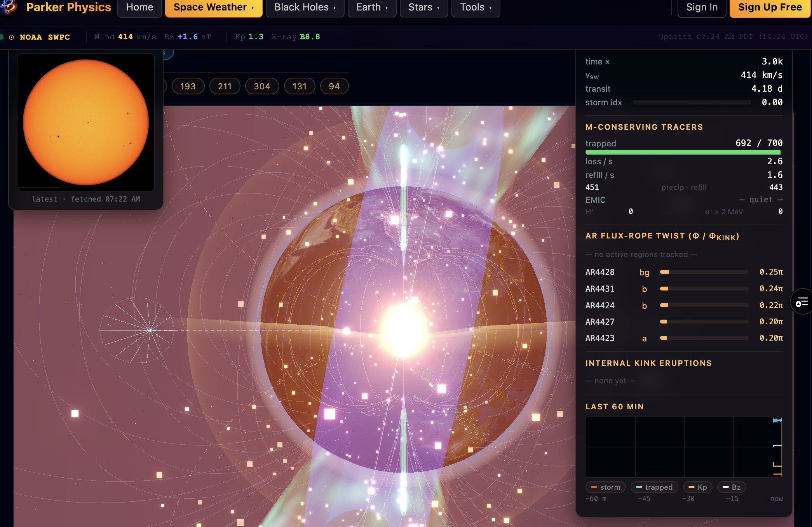This screenshot has height=527, width=812.
Task: Click the Updated 07:24 AM PDT timestamp
Action: tap(733, 37)
